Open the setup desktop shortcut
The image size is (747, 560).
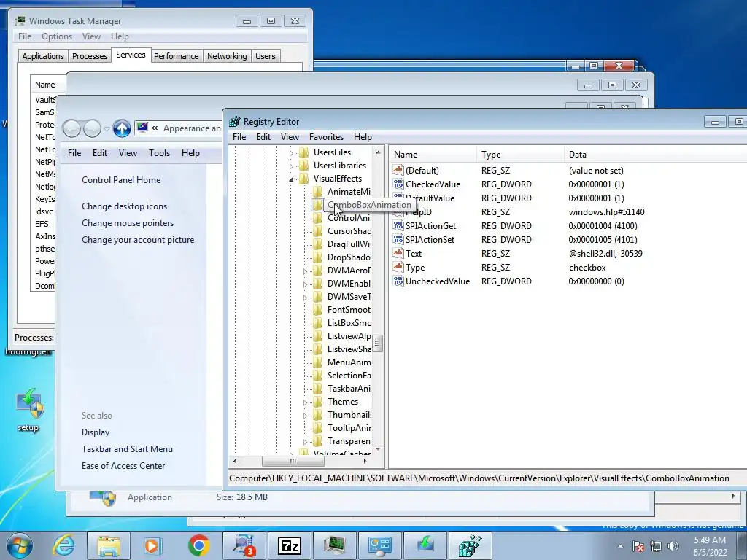point(28,411)
